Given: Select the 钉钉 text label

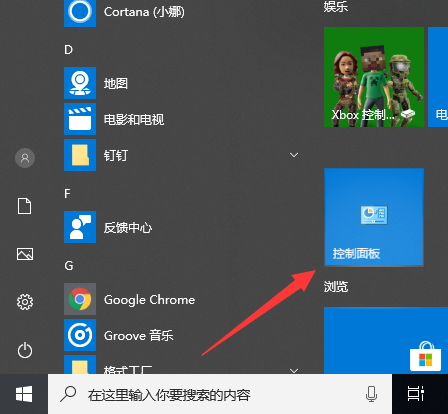Looking at the screenshot, I should point(116,155).
